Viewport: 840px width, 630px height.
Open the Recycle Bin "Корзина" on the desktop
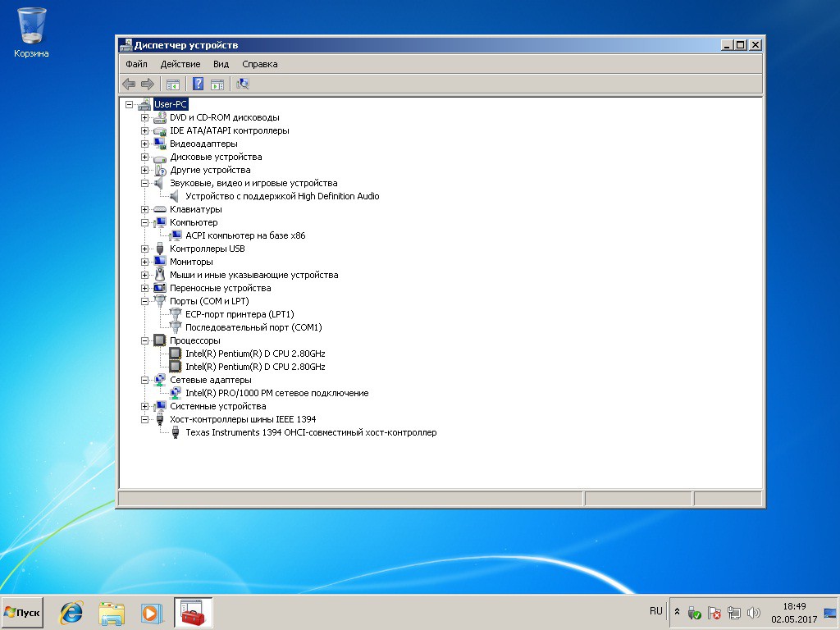[x=31, y=32]
